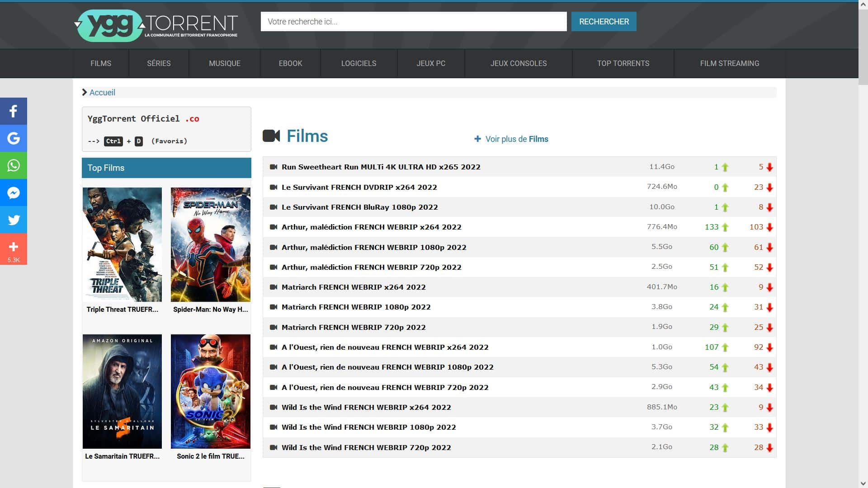Click seeders count 107
Viewport: 868px width, 488px height.
712,347
